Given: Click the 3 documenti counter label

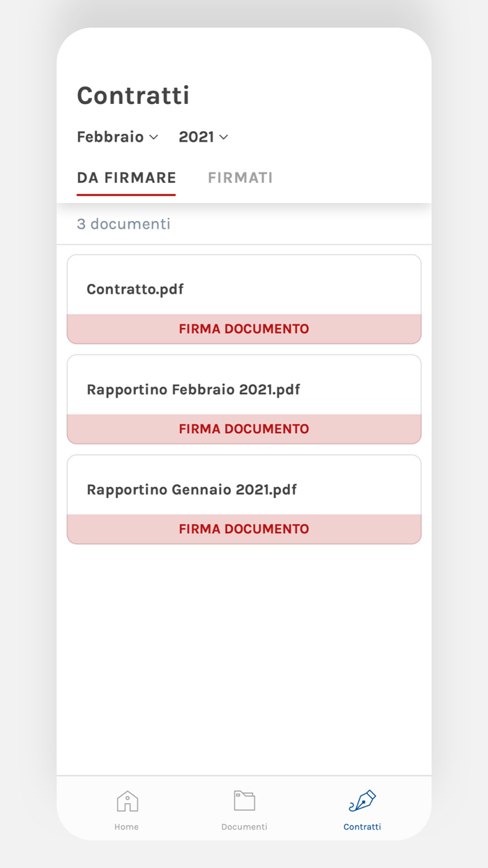Looking at the screenshot, I should (124, 224).
